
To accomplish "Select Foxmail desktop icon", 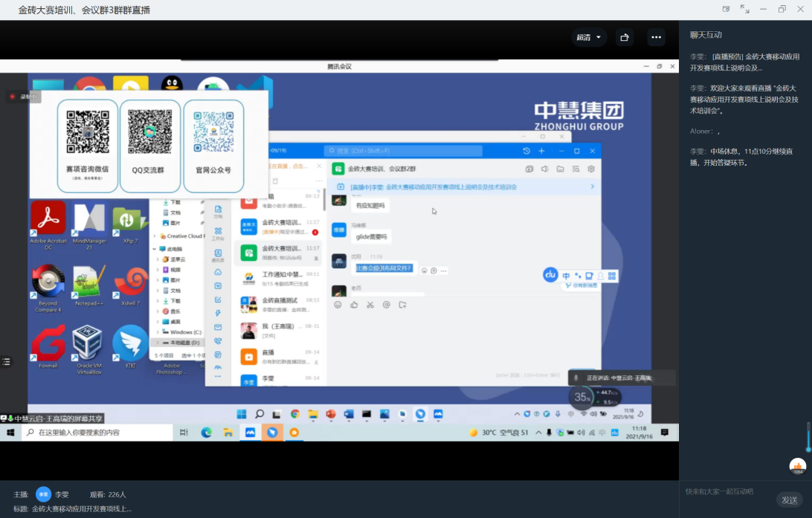I will coord(48,346).
